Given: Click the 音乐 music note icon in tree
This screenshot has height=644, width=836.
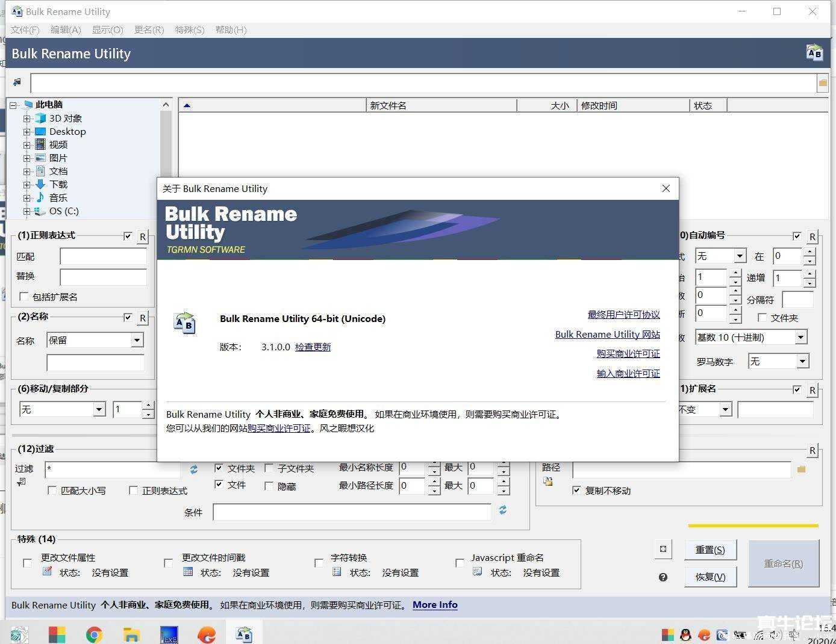Looking at the screenshot, I should click(x=40, y=197).
